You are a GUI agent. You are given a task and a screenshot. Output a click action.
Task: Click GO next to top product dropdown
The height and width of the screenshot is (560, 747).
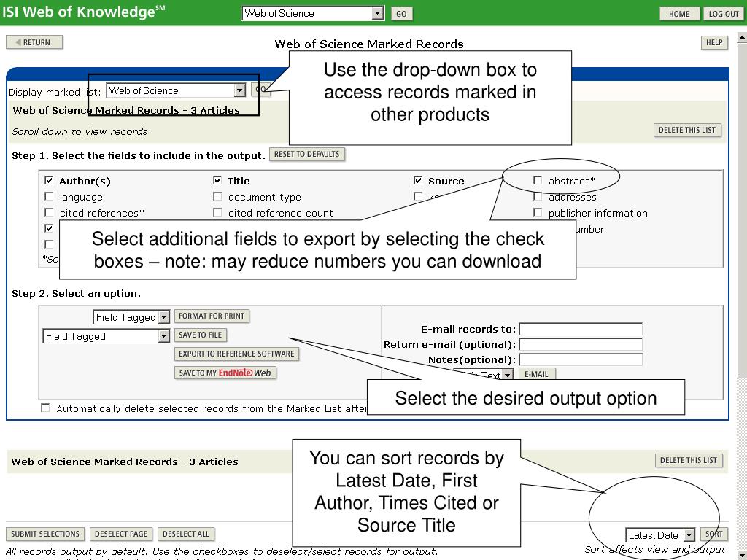click(x=401, y=14)
